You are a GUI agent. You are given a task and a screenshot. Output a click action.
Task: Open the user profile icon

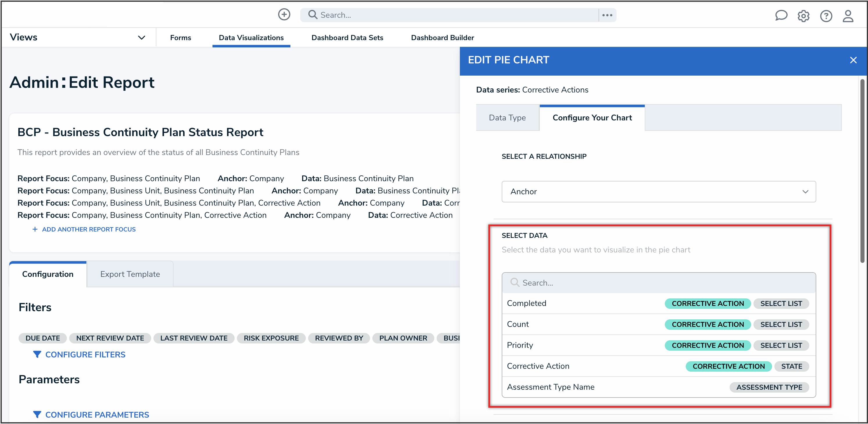[x=848, y=16]
